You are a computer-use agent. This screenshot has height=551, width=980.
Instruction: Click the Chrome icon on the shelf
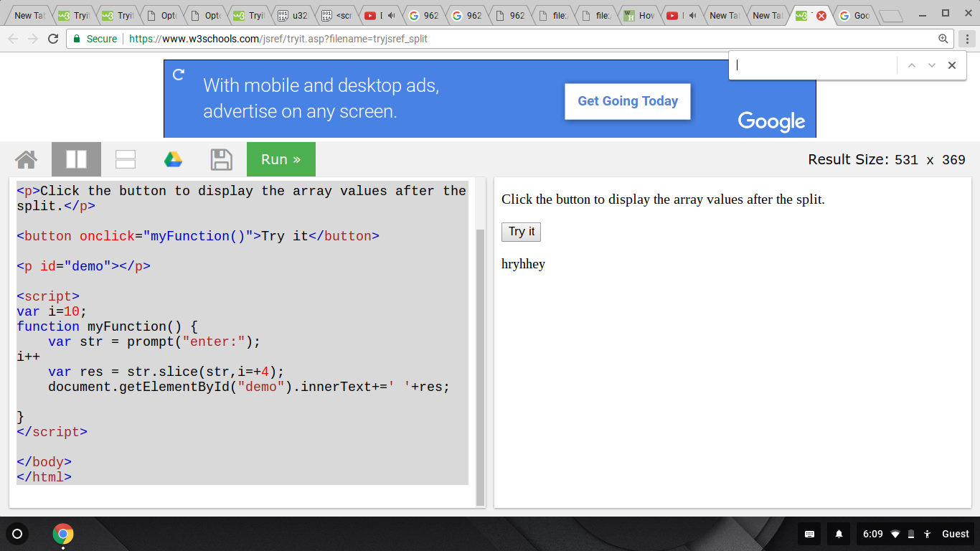point(63,534)
